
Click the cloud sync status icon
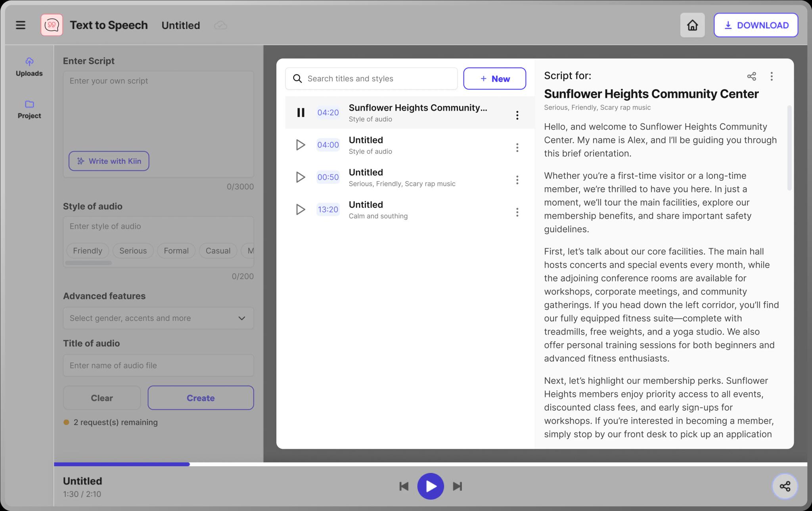coord(220,25)
